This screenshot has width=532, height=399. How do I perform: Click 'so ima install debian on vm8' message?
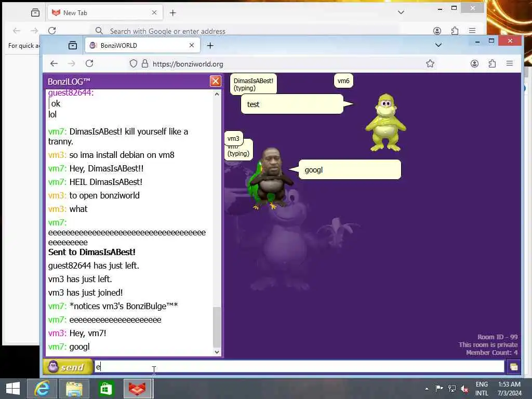(122, 155)
